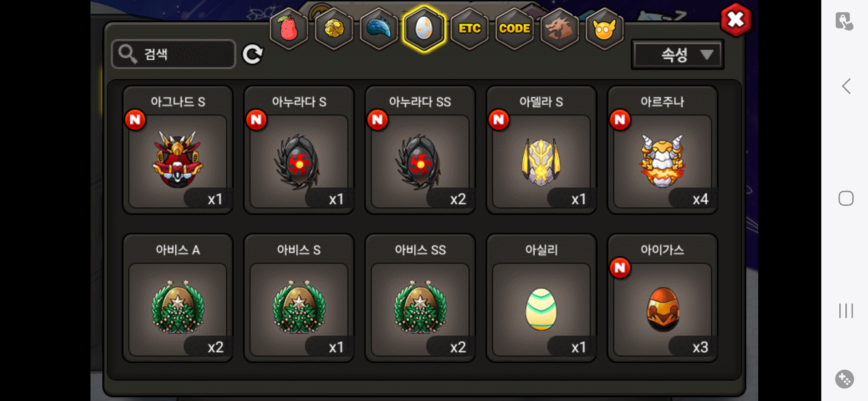Select the gold nugget category tab
Screen dimensions: 868x401
[x=334, y=29]
